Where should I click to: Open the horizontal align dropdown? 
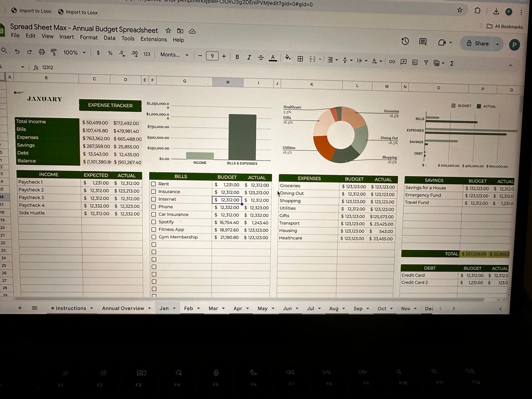[x=332, y=60]
